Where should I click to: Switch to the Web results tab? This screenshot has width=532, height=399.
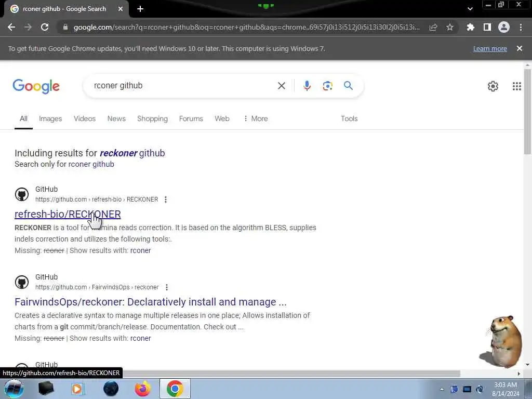(x=222, y=119)
